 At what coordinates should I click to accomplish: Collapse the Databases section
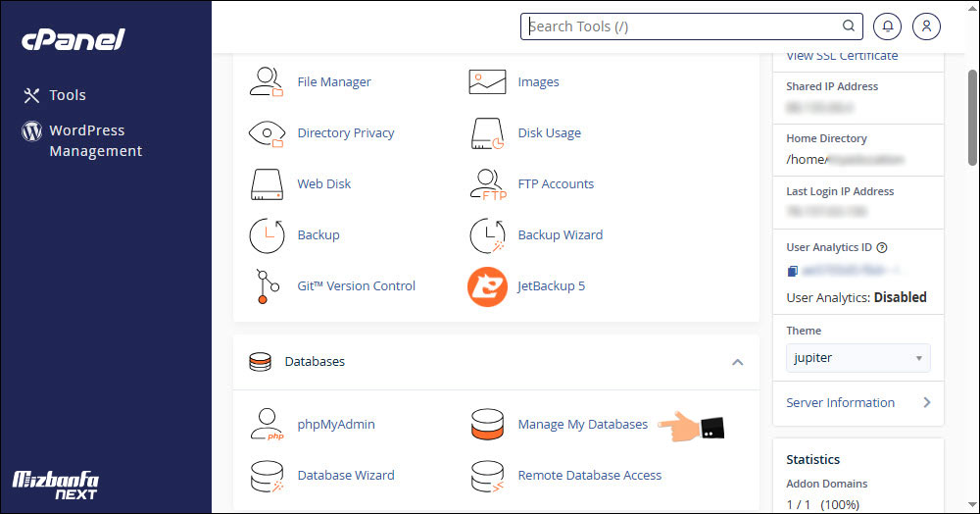click(x=738, y=362)
